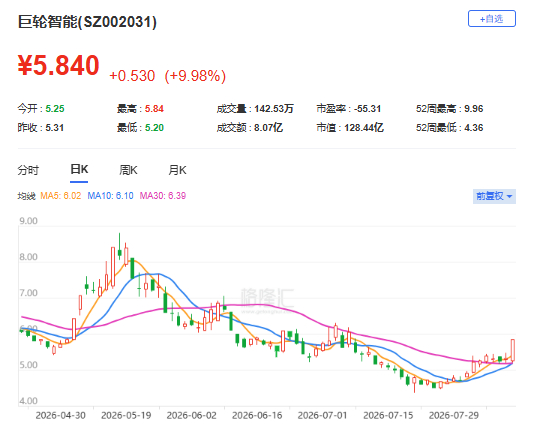The image size is (541, 426).
Task: Click the change value +0.530
Action: coord(132,76)
